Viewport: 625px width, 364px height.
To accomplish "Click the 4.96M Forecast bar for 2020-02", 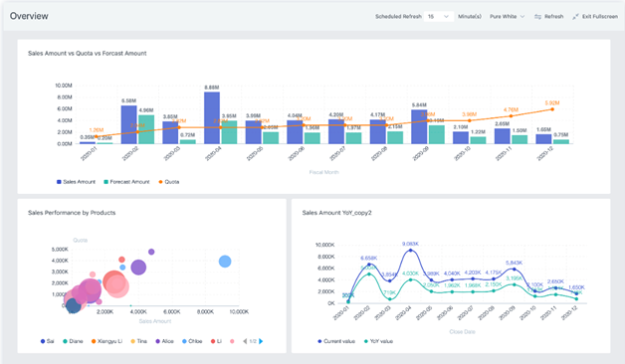I will (x=146, y=129).
